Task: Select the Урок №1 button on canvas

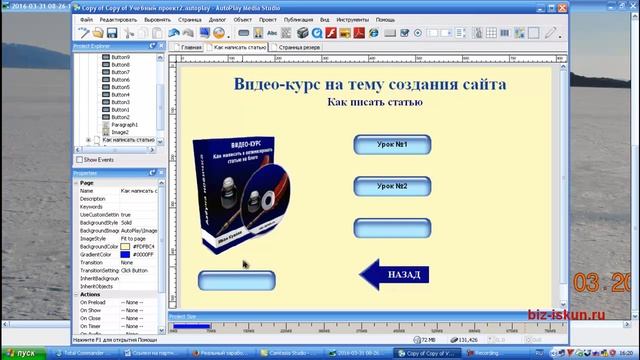Action: 392,144
